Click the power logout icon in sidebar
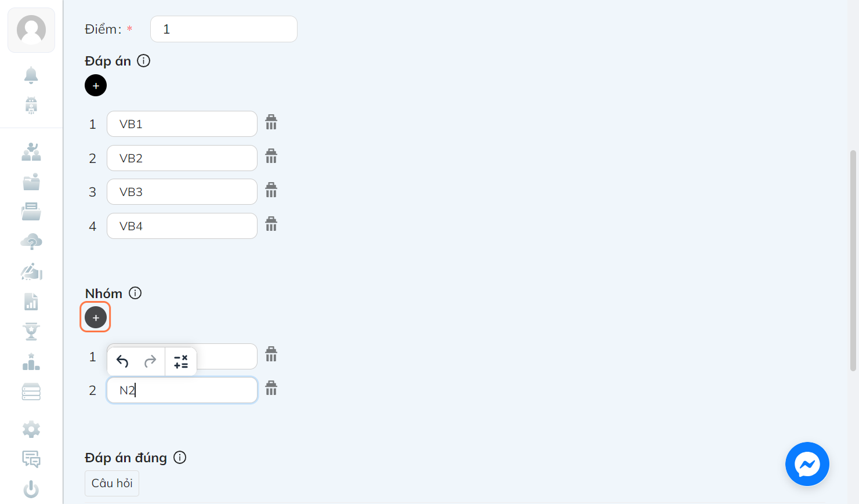The width and height of the screenshot is (859, 504). (31, 490)
